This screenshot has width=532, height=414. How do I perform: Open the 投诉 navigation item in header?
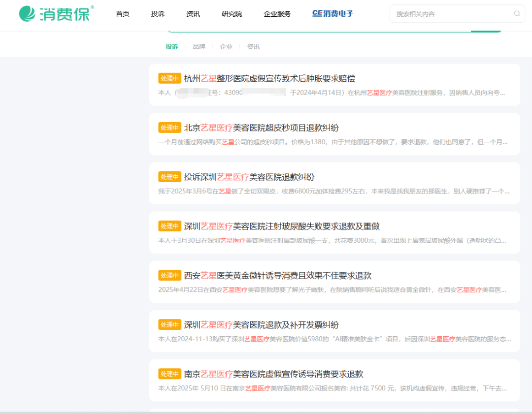click(158, 14)
